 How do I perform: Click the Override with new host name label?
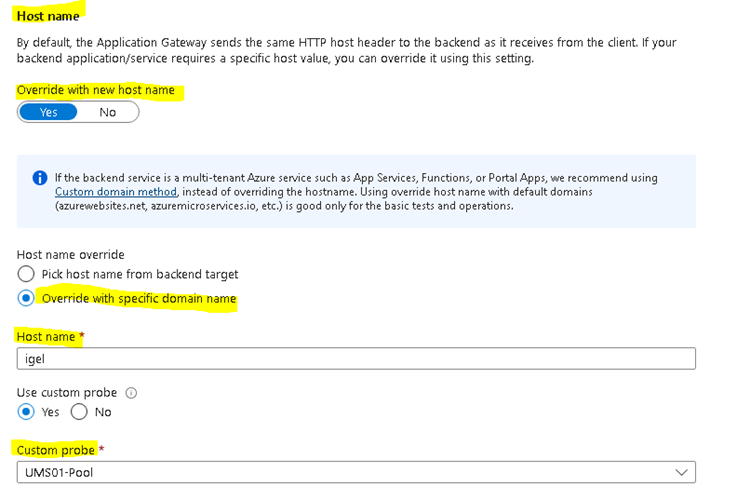tap(96, 90)
